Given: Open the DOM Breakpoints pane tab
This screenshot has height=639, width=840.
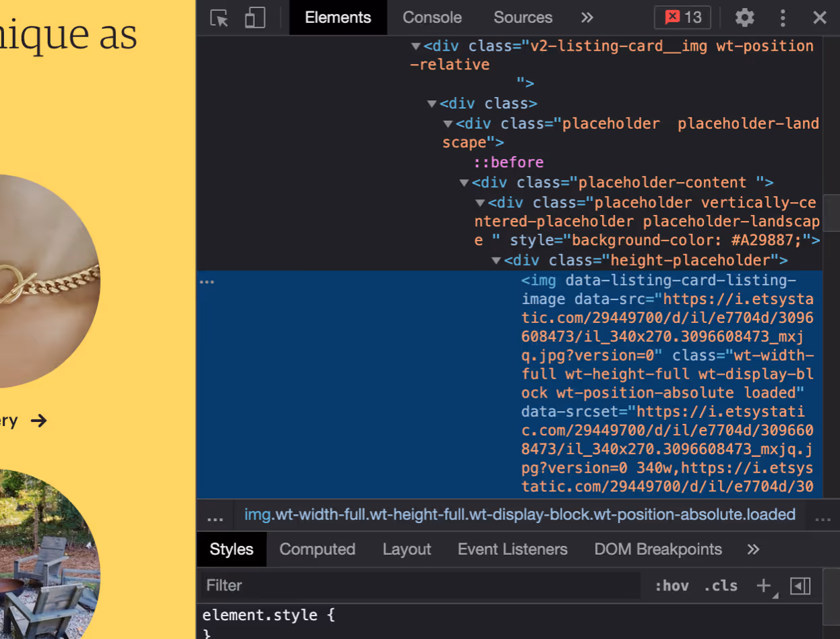Looking at the screenshot, I should [658, 549].
